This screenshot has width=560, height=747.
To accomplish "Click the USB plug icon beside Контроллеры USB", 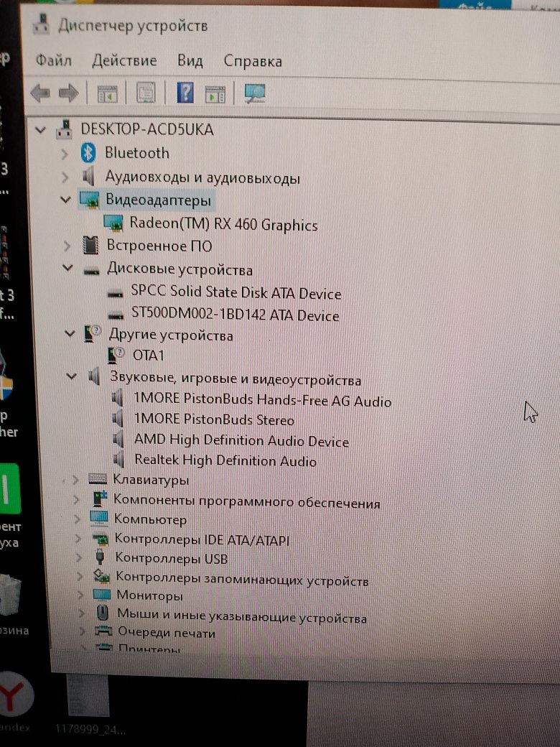I will pos(100,557).
